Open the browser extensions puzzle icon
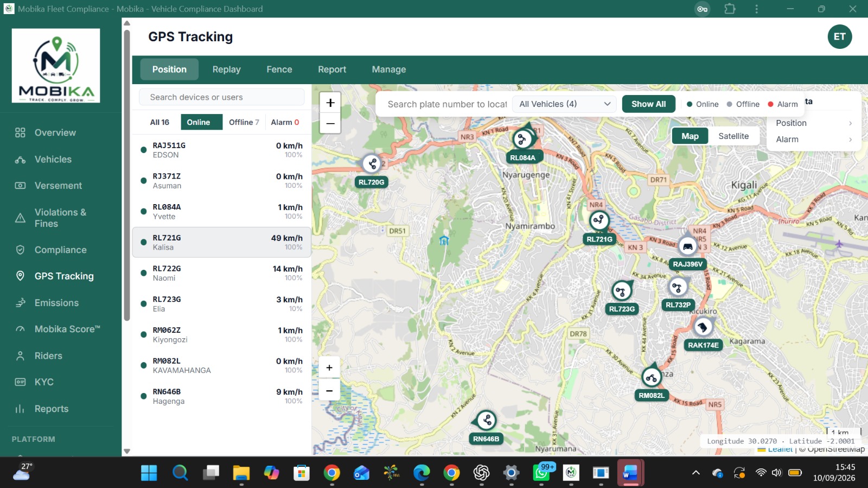 click(x=730, y=9)
